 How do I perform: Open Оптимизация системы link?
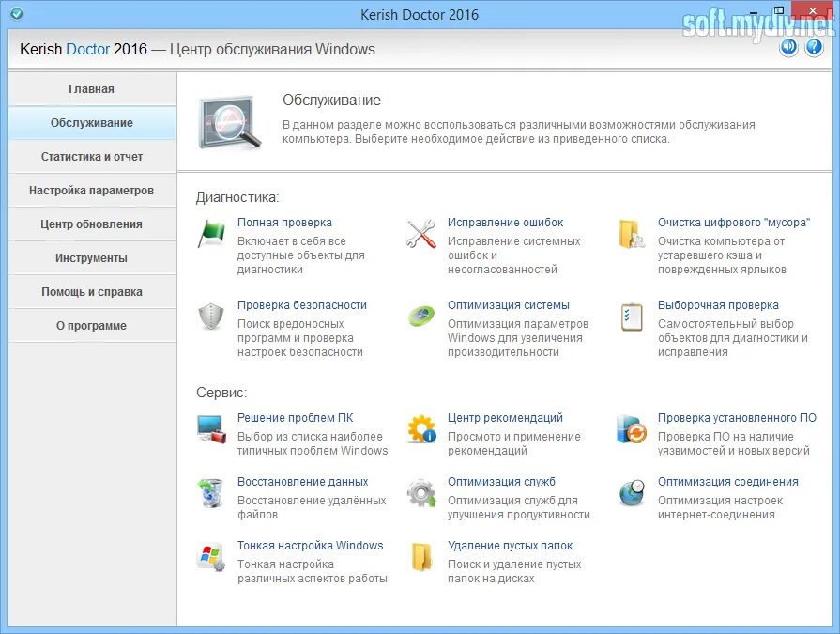509,305
